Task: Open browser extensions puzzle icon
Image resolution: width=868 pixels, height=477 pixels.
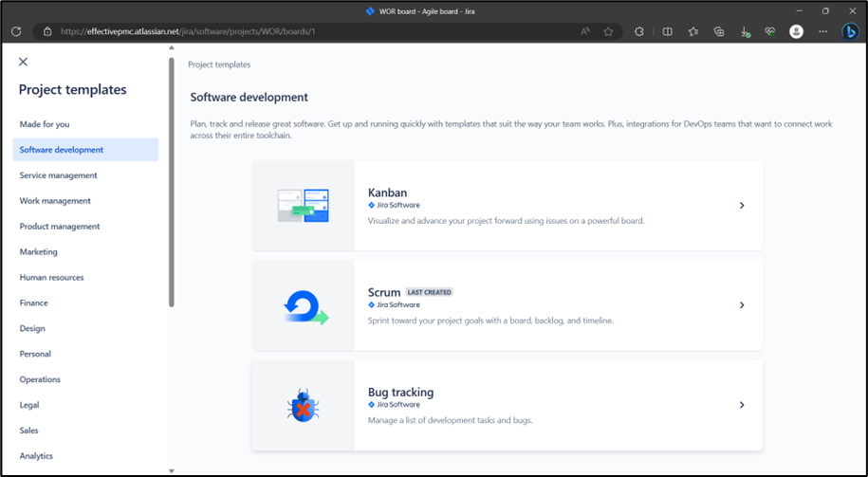Action: click(x=638, y=31)
